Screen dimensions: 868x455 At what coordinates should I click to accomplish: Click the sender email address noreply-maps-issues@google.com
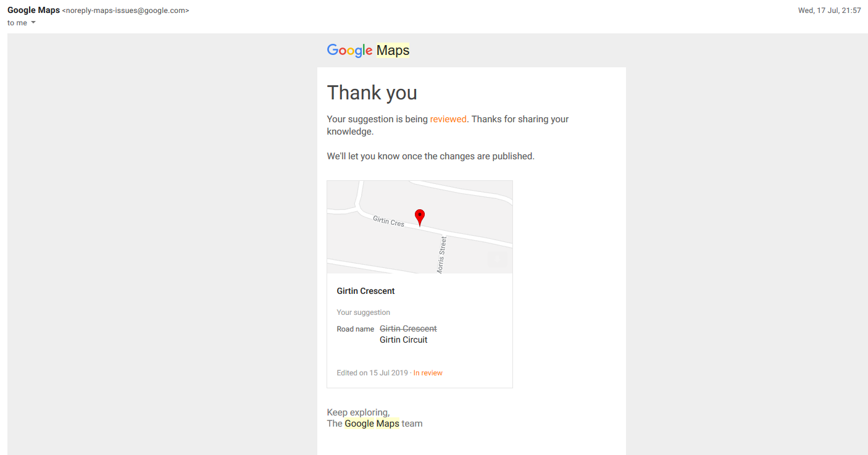click(126, 10)
